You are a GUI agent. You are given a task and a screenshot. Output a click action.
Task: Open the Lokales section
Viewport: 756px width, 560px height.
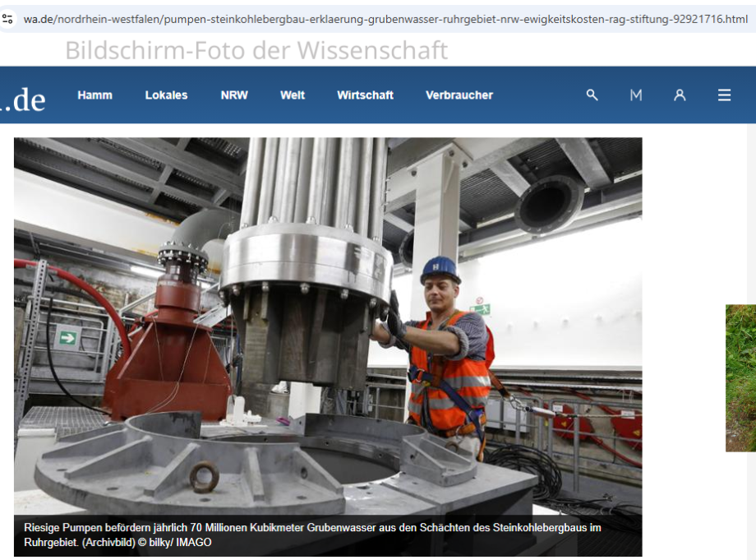pyautogui.click(x=166, y=95)
